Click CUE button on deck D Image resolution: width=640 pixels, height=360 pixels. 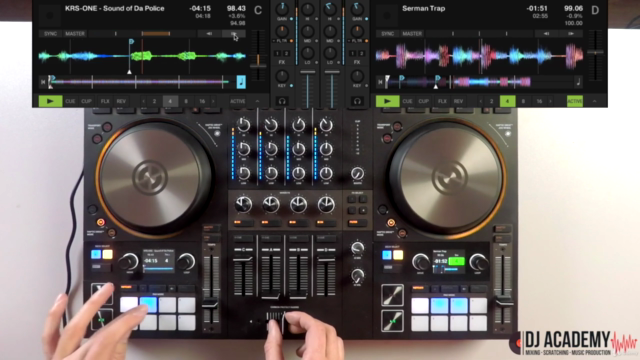[x=407, y=101]
